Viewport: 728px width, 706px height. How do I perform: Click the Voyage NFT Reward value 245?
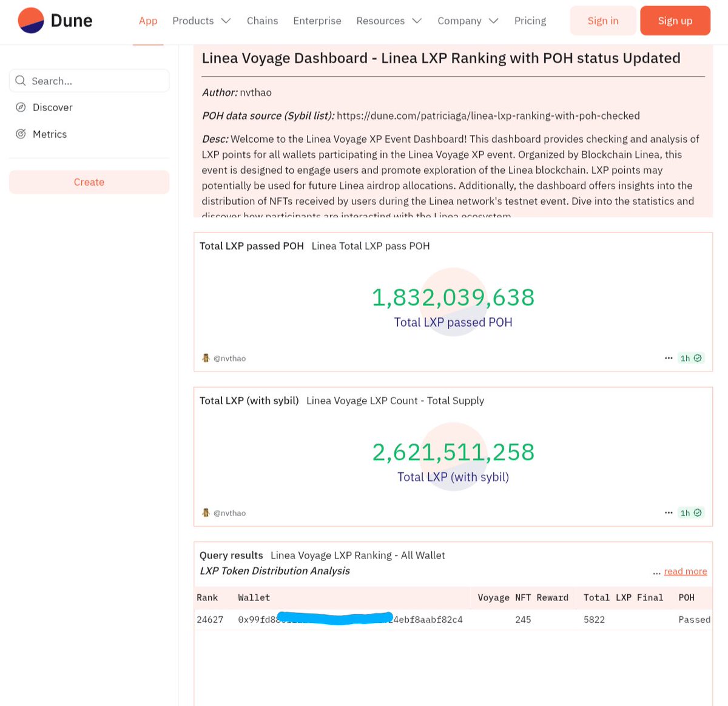click(523, 620)
